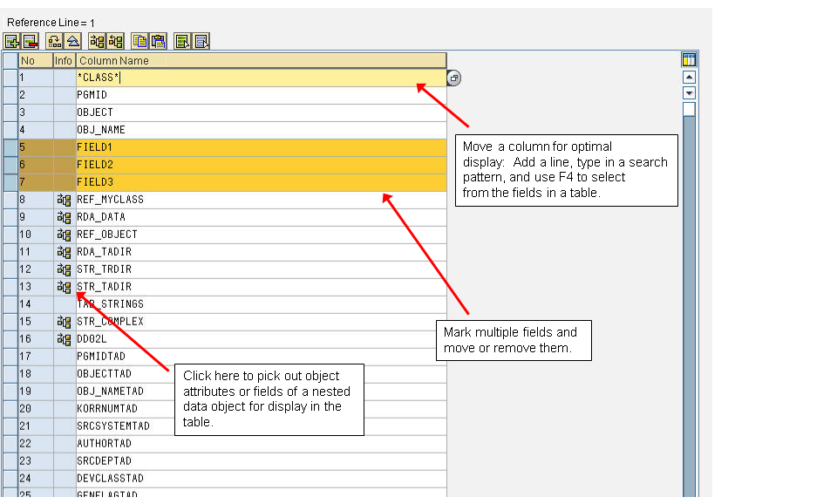Open the table column configuration icon
The height and width of the screenshot is (504, 837).
click(x=689, y=60)
